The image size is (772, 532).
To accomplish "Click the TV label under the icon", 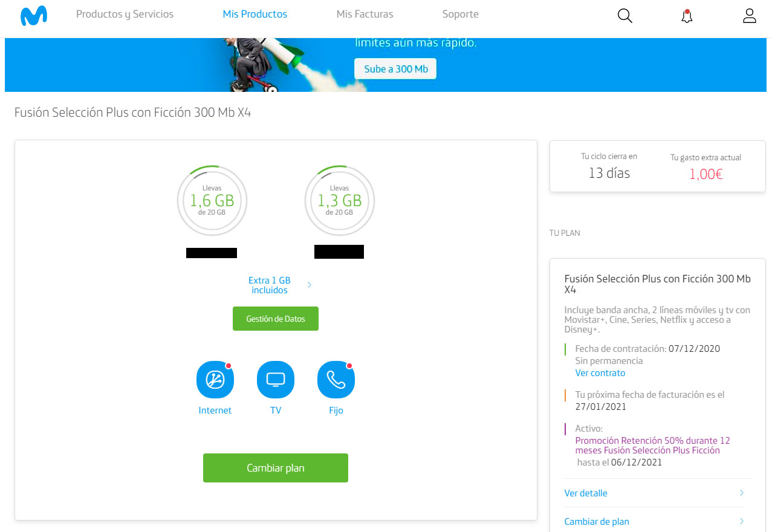I will (276, 410).
